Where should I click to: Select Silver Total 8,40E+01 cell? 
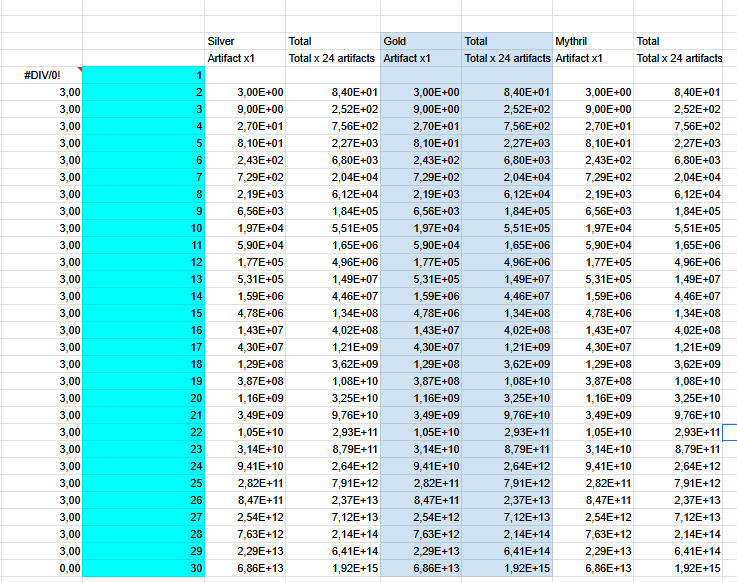[333, 92]
